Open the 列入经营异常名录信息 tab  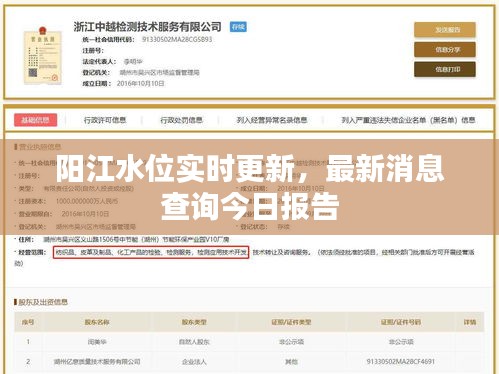click(x=272, y=120)
